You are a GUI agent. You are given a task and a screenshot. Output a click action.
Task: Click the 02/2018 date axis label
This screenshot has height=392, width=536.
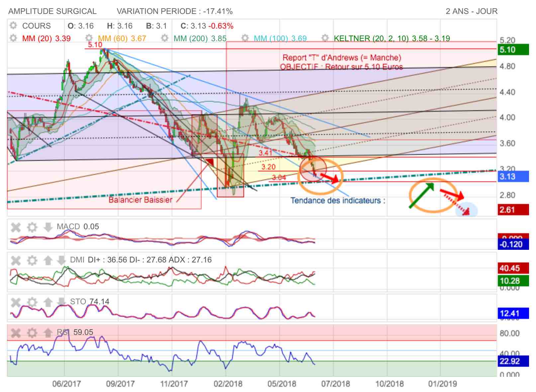click(x=228, y=384)
